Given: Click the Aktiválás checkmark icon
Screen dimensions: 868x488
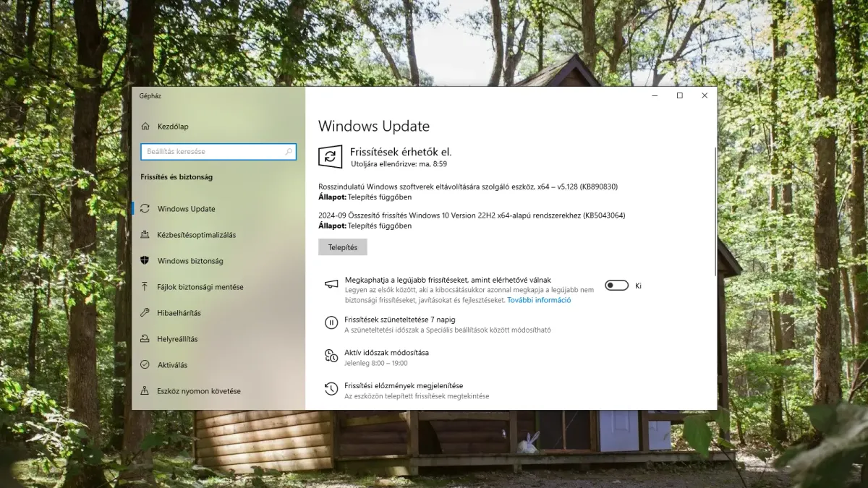Looking at the screenshot, I should pyautogui.click(x=145, y=365).
